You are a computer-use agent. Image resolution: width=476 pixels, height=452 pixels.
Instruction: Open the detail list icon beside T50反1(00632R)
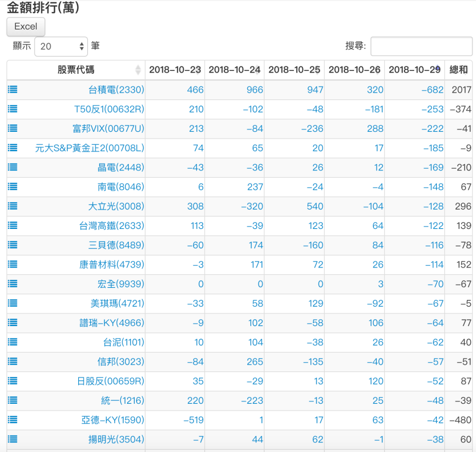(x=12, y=109)
